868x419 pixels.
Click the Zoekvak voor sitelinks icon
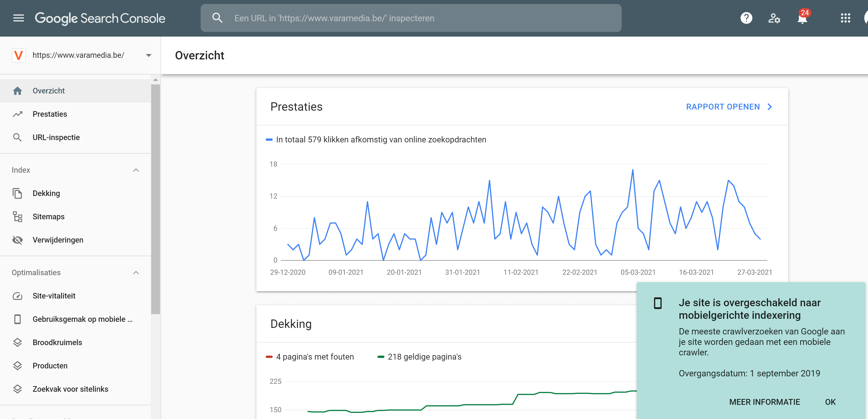[x=17, y=389]
